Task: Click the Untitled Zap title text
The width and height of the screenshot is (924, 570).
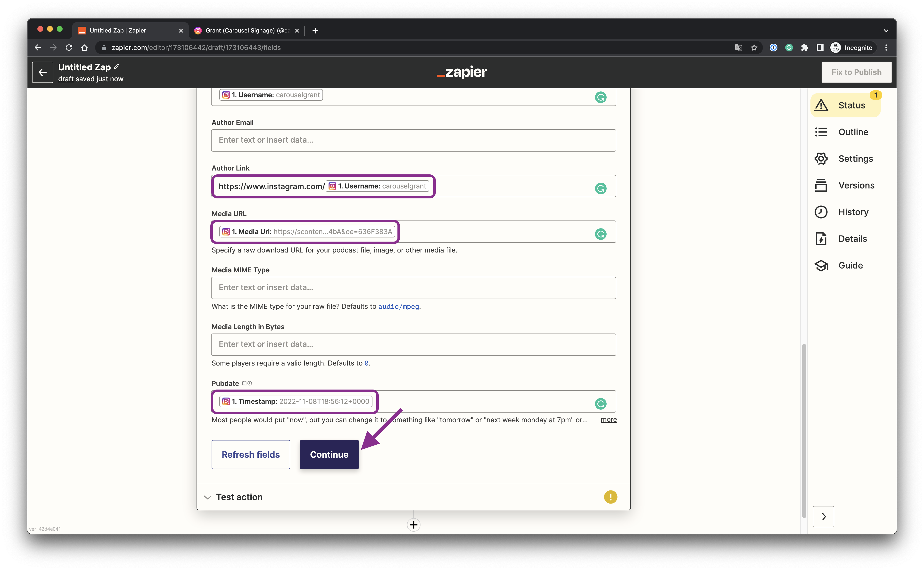Action: [84, 67]
